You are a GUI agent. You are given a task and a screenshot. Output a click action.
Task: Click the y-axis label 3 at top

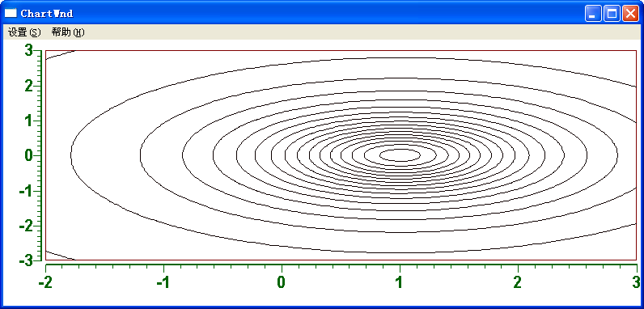28,50
